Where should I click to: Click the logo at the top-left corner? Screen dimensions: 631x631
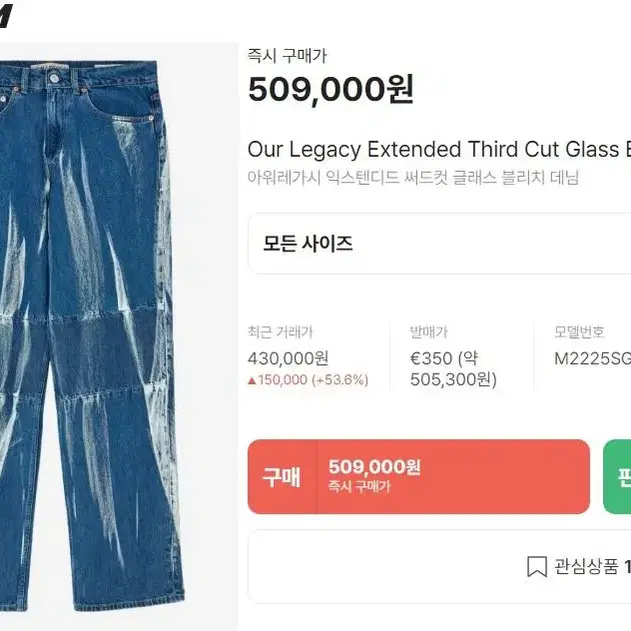(6, 14)
